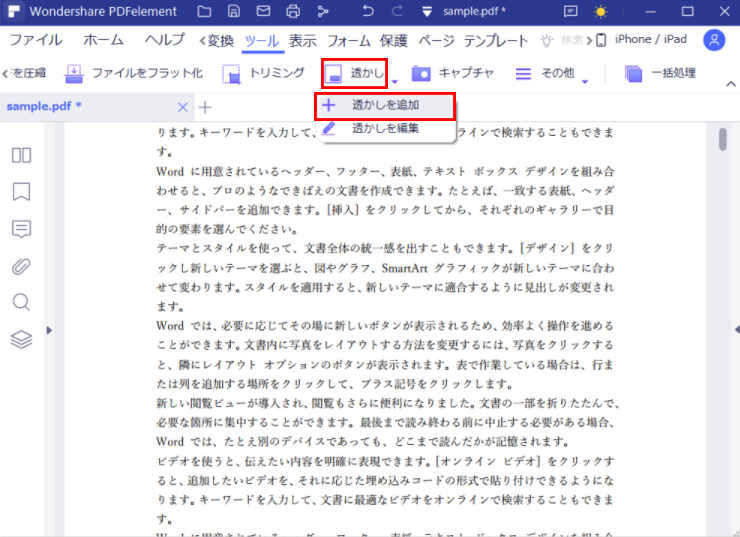Switch to 表示 tab
The height and width of the screenshot is (537, 740).
[303, 41]
